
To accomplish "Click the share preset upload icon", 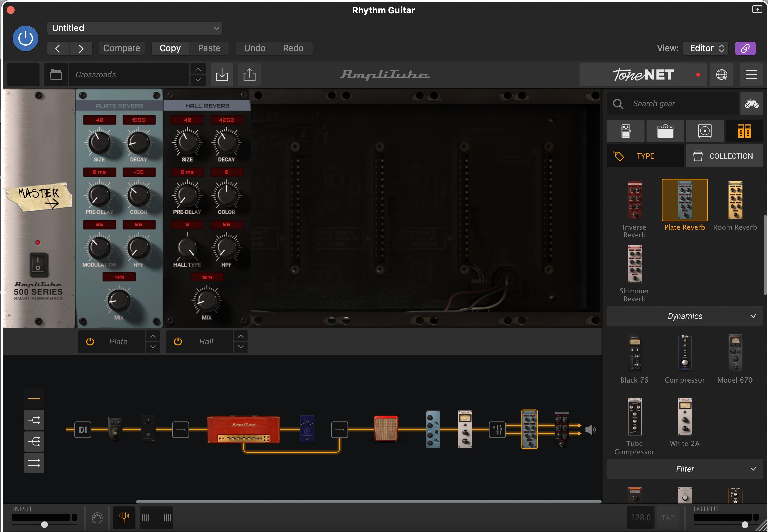I will pos(249,74).
